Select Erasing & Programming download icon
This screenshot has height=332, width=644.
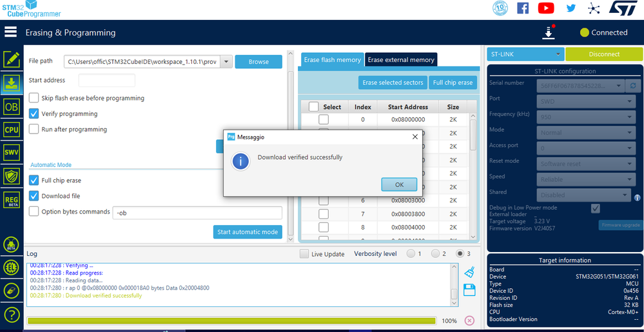click(12, 83)
